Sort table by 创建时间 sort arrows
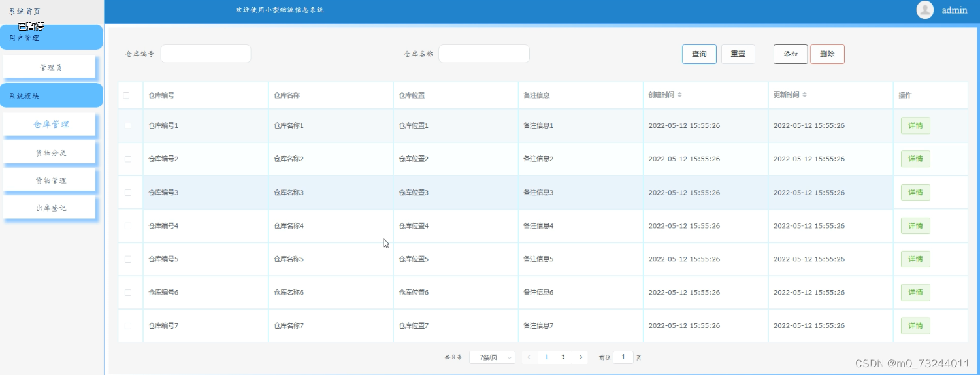Image resolution: width=980 pixels, height=375 pixels. [679, 95]
